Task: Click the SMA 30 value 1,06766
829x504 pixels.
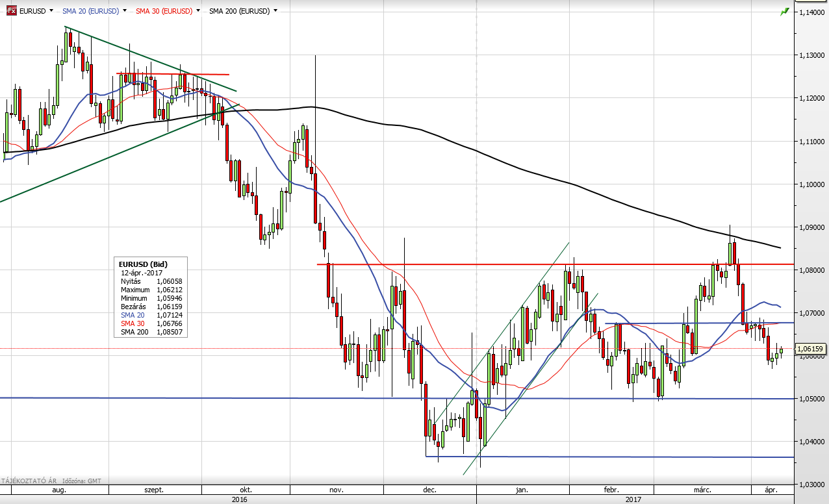Action: pyautogui.click(x=170, y=323)
